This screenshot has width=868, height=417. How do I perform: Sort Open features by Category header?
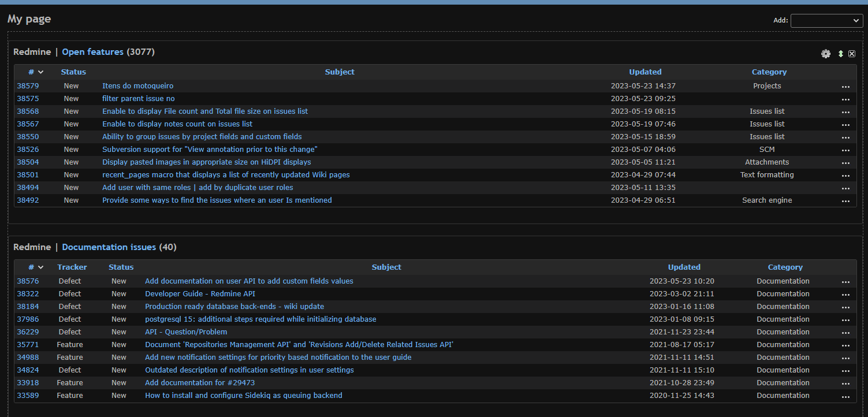click(769, 72)
